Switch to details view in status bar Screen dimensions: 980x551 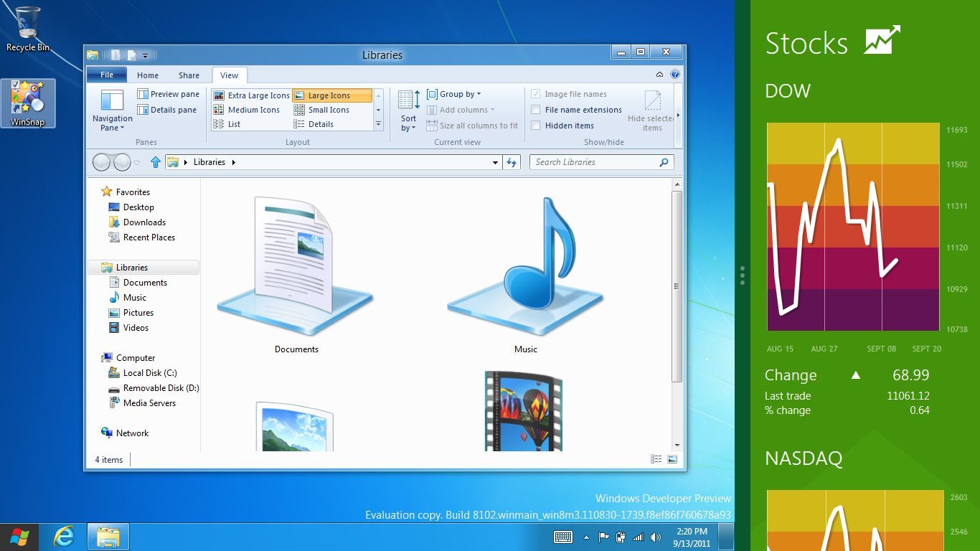point(656,459)
